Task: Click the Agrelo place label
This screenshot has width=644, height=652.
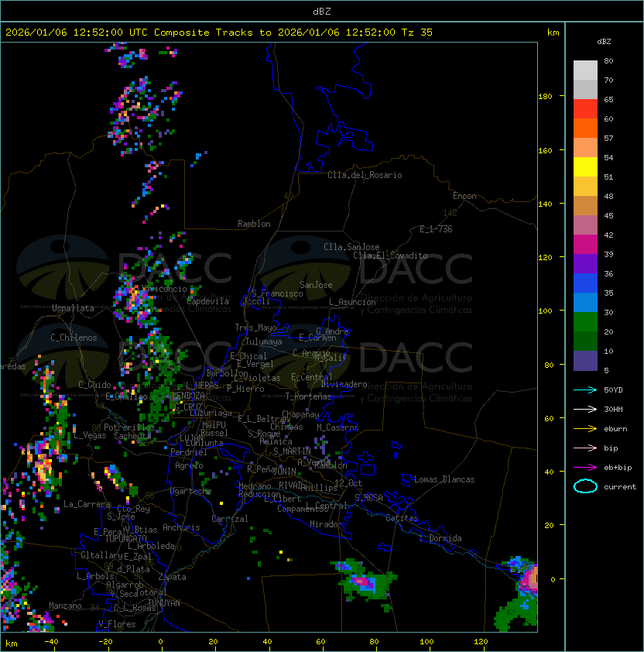Action: tap(189, 465)
